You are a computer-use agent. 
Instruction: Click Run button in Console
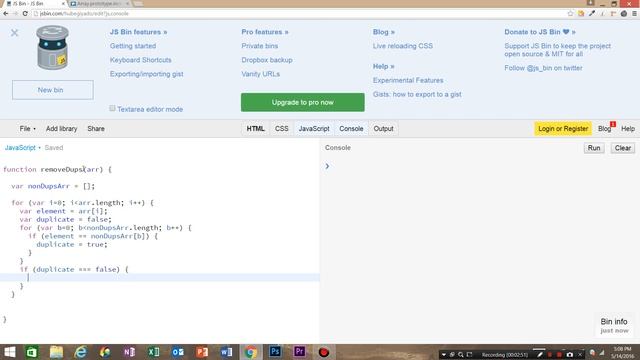pos(594,148)
